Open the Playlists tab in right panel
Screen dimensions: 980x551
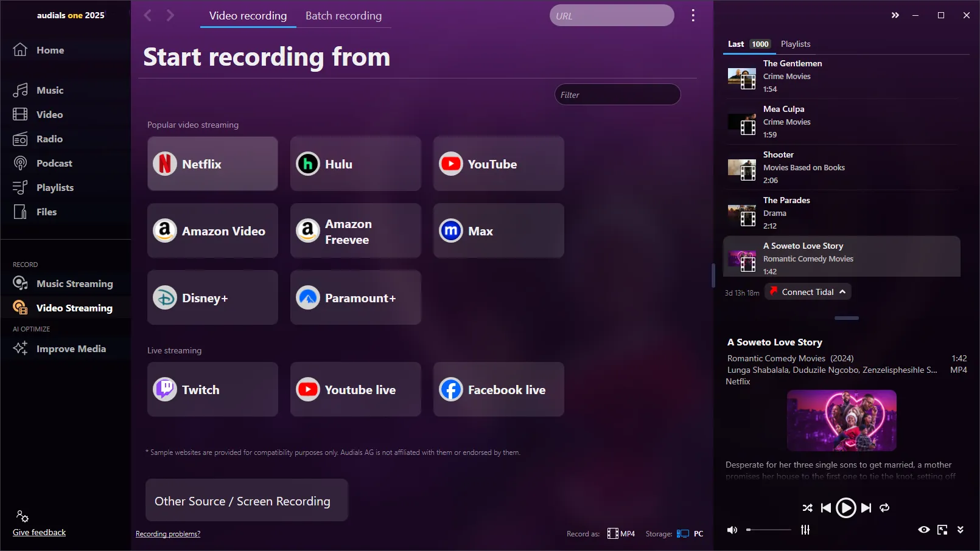pos(796,44)
